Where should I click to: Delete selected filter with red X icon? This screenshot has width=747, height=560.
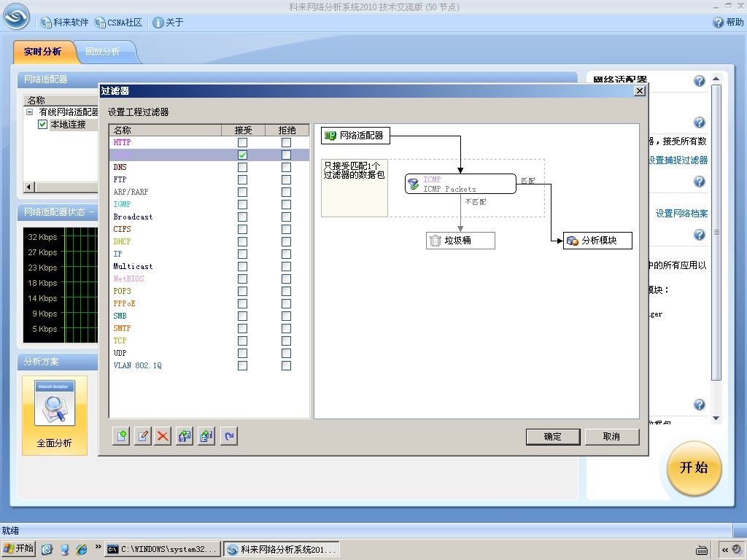pos(163,436)
